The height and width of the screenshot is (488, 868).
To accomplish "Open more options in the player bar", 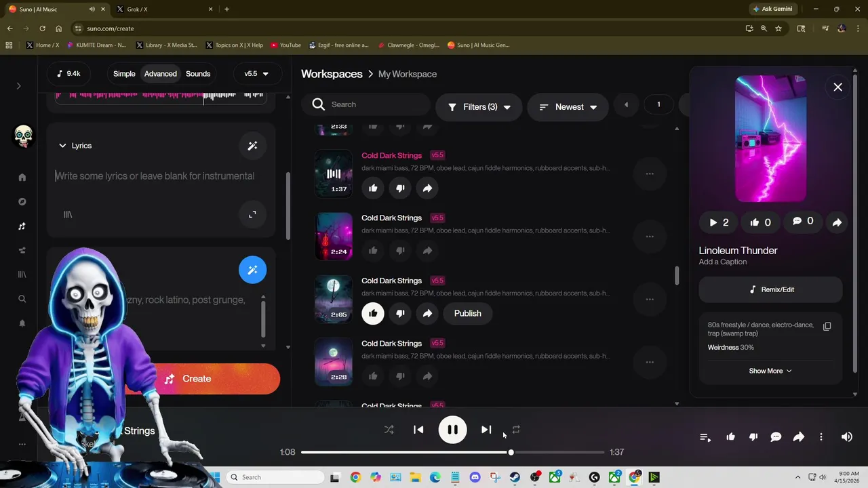I will point(821,437).
